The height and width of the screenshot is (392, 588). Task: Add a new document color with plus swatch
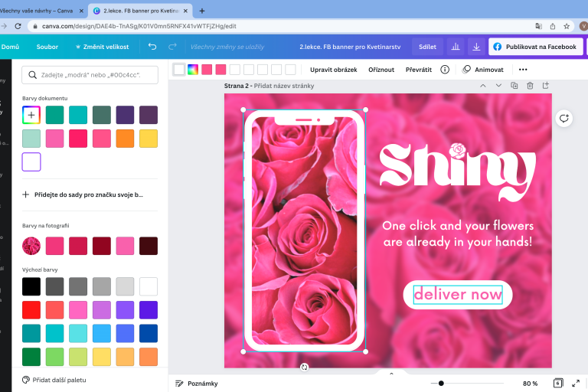tap(31, 115)
